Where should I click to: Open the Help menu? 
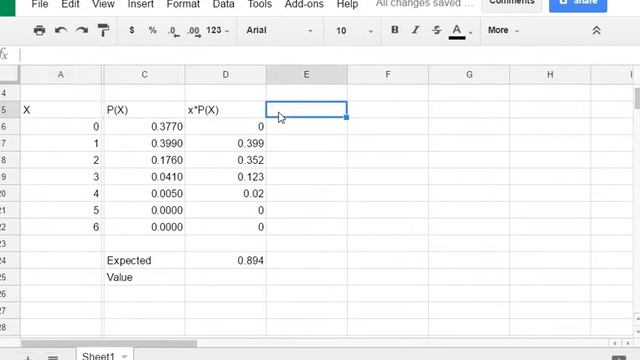[347, 4]
